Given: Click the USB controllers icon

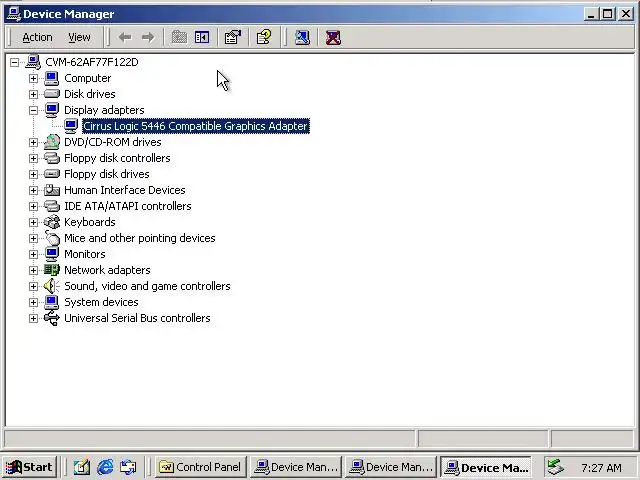Looking at the screenshot, I should [x=52, y=318].
